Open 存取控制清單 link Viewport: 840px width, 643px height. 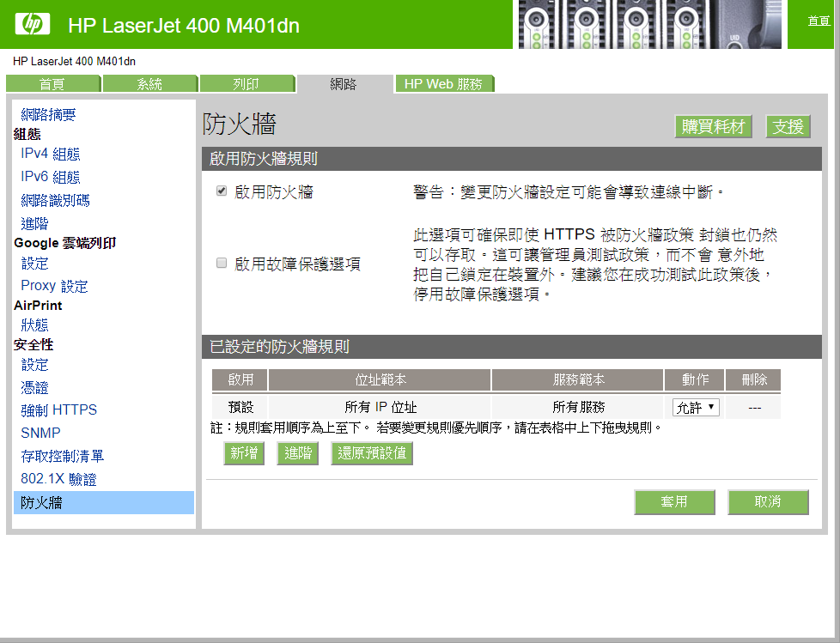(x=62, y=456)
